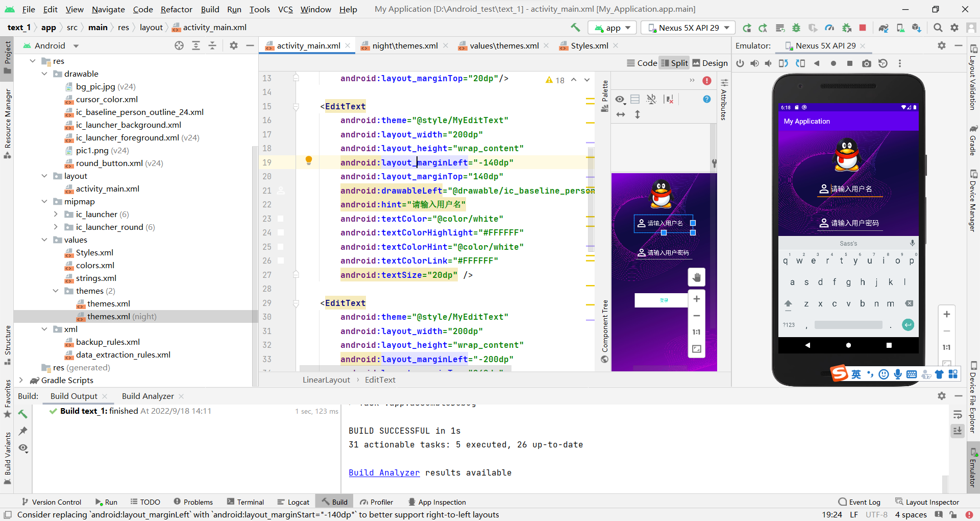This screenshot has height=521, width=980.
Task: Switch editor to Design mode
Action: coord(710,63)
